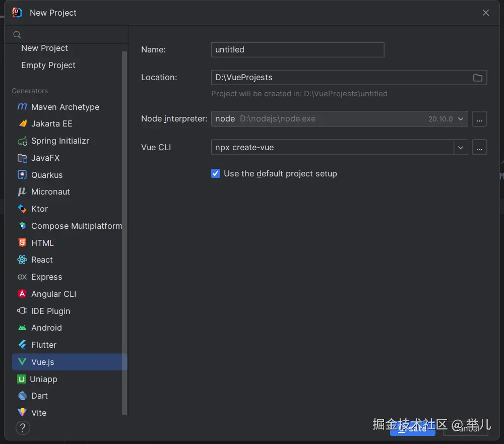The height and width of the screenshot is (444, 504).
Task: Click the Quarkus generator icon
Action: 22,174
